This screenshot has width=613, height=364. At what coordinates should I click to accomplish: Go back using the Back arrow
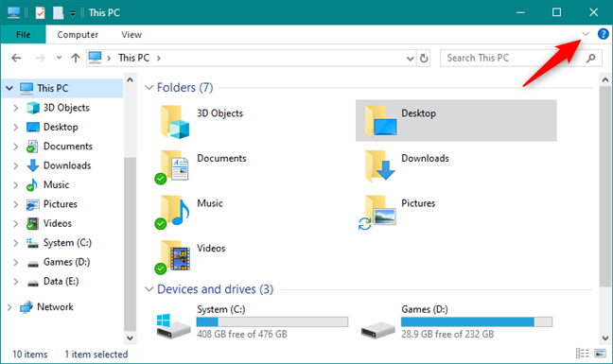tap(16, 59)
